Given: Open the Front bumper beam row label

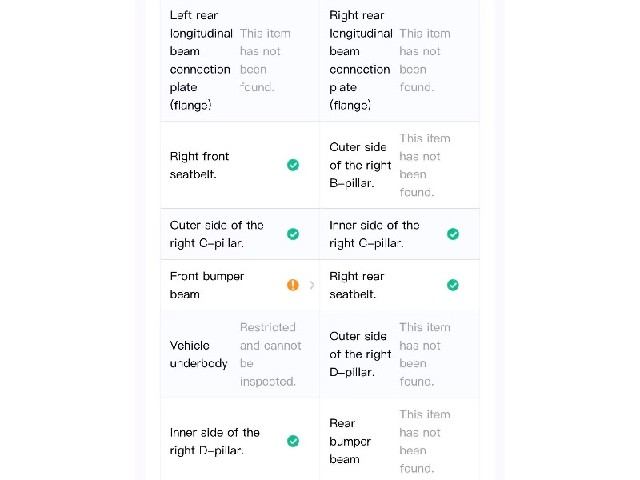Looking at the screenshot, I should point(207,285).
